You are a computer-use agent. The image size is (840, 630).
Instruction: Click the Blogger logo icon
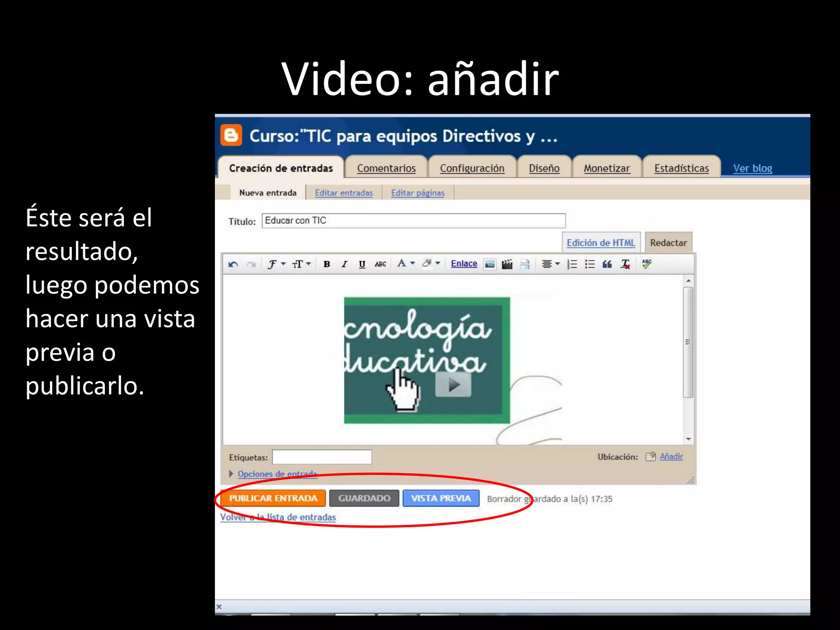click(x=231, y=135)
